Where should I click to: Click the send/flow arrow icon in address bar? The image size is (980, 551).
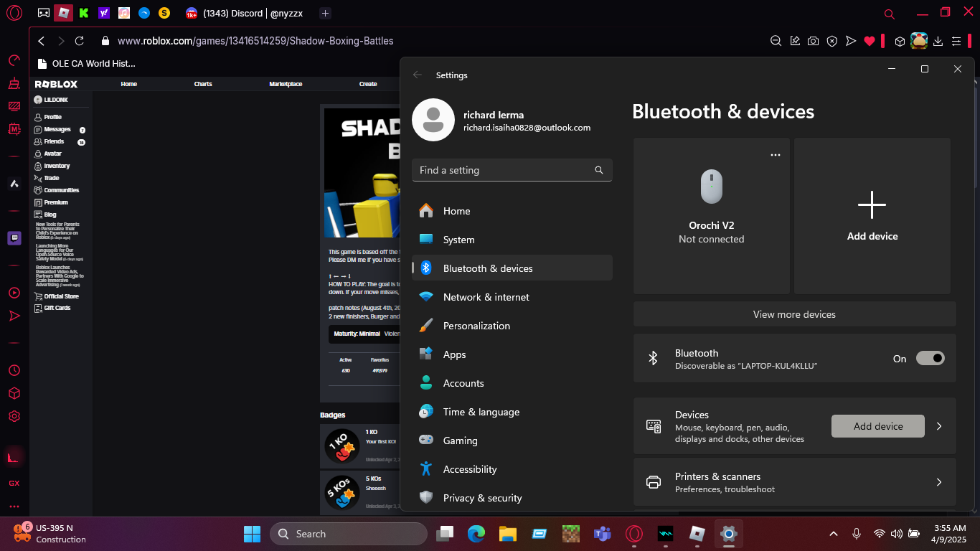point(851,41)
